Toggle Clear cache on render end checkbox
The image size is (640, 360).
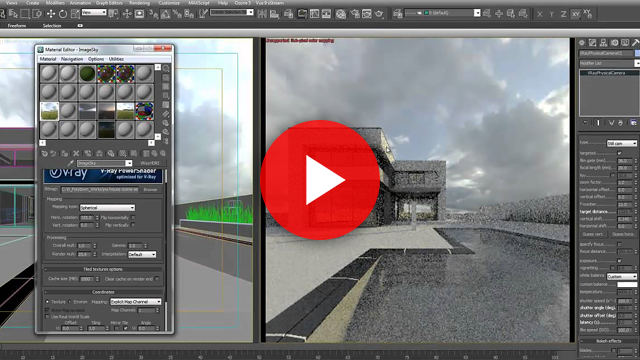coord(157,279)
